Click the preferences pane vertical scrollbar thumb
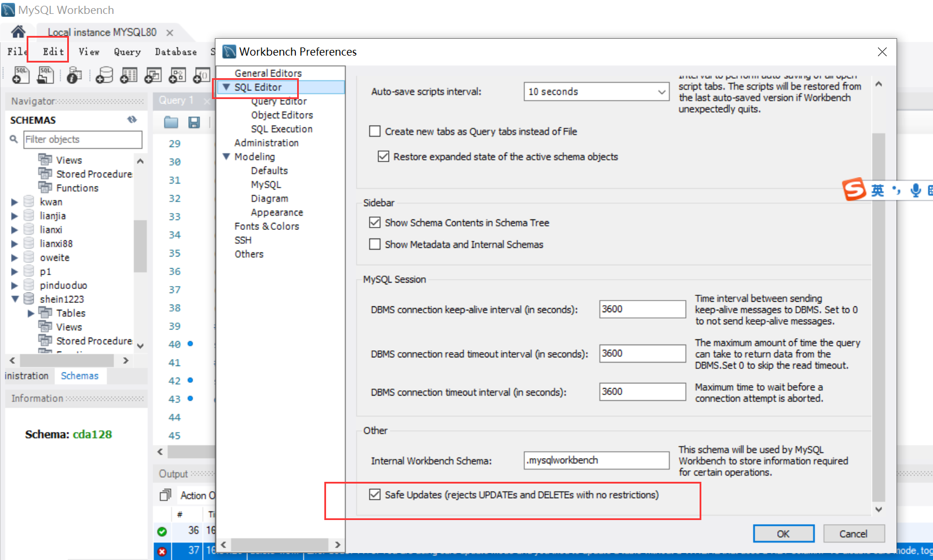Viewport: 933px width, 560px height. 879,317
